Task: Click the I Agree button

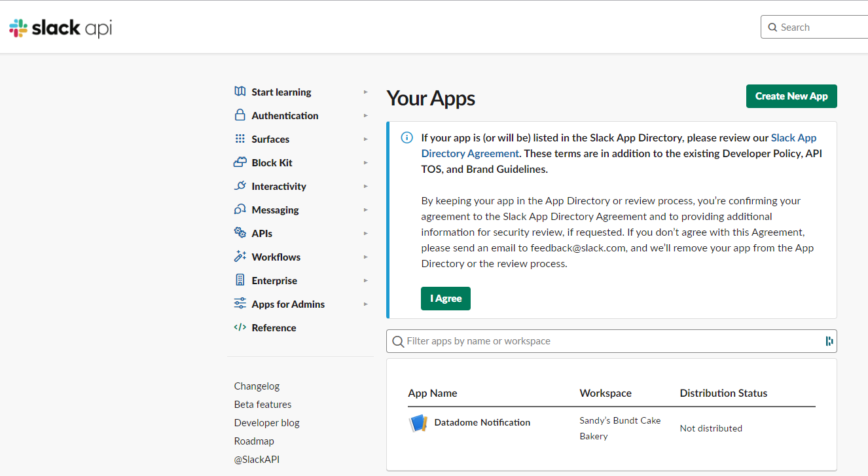Action: point(446,299)
